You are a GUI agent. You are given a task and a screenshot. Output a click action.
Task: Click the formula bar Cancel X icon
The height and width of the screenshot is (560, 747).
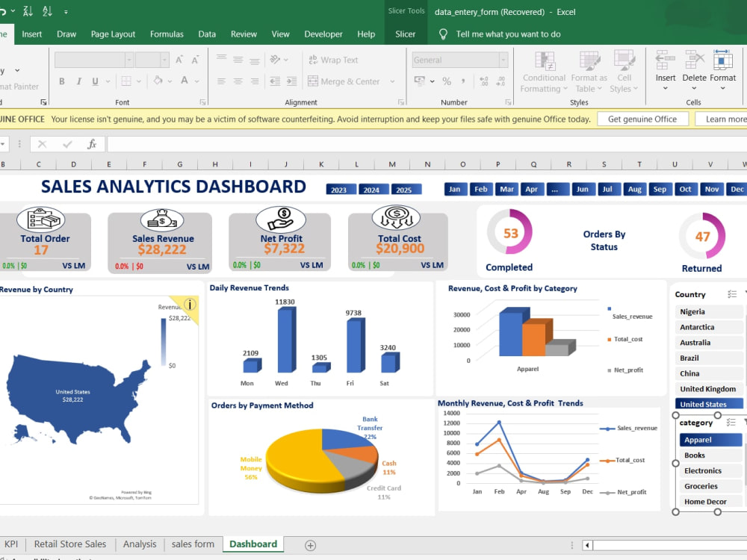43,144
